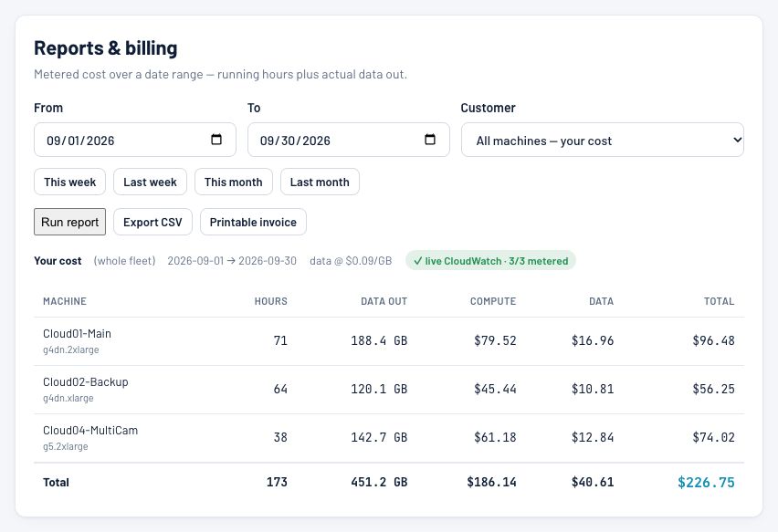The image size is (778, 532).
Task: Click the g4dn.xlarge instance type
Action: tap(68, 398)
